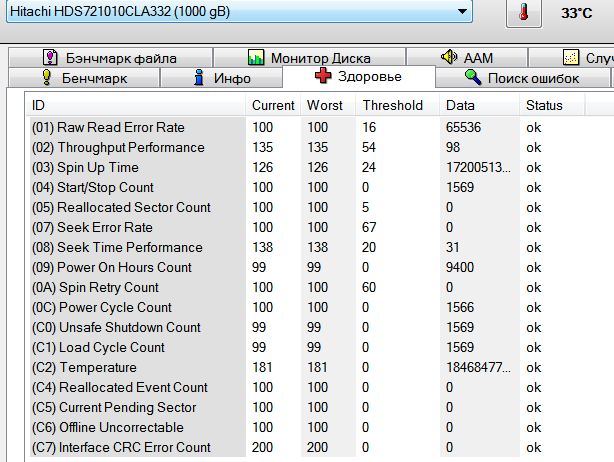Click the yellow benchmark exclamation icon
The image size is (614, 462).
[47, 77]
